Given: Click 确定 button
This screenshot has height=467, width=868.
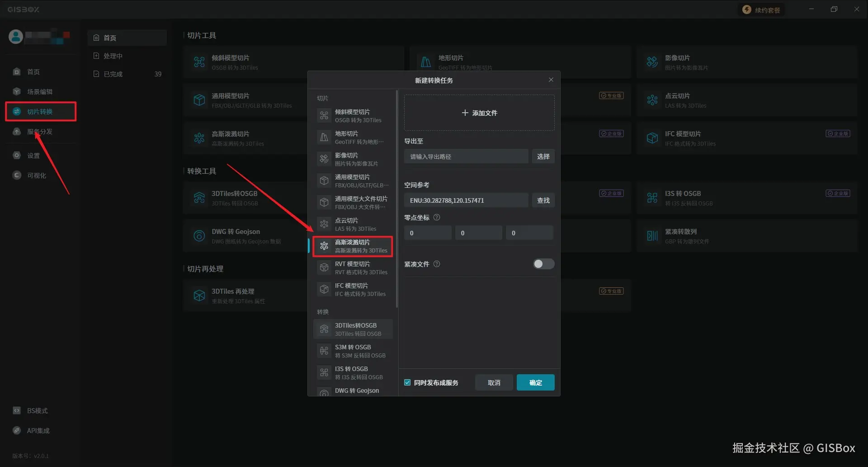Looking at the screenshot, I should pos(536,383).
